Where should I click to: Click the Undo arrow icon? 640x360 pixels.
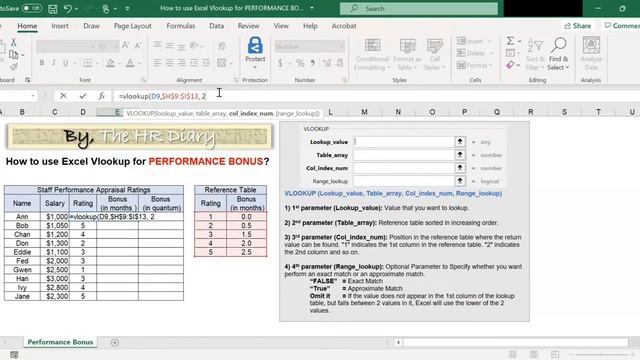68,9
